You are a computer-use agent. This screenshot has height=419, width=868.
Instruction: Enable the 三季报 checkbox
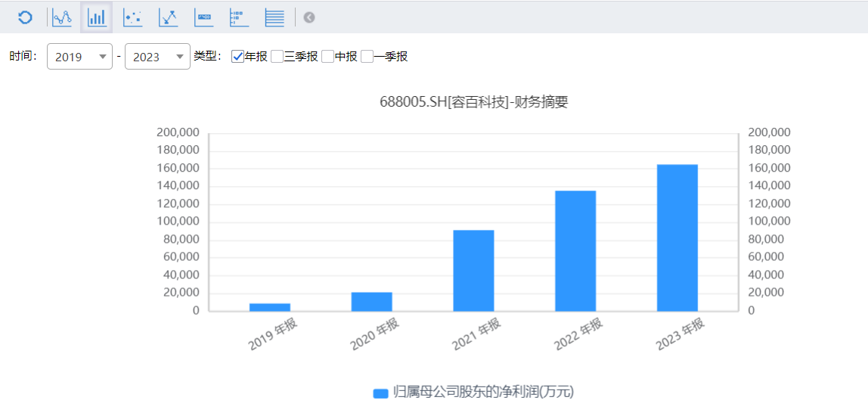click(x=277, y=57)
